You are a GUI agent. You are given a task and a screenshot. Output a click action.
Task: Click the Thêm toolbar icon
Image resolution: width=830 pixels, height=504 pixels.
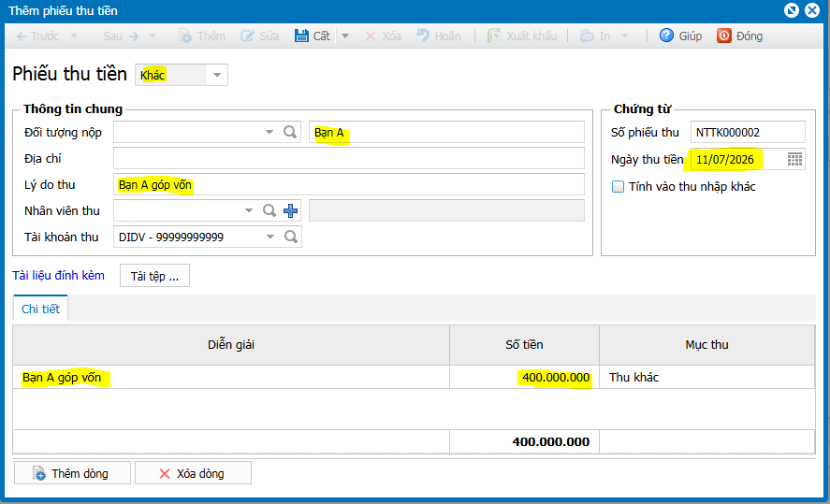pyautogui.click(x=185, y=36)
